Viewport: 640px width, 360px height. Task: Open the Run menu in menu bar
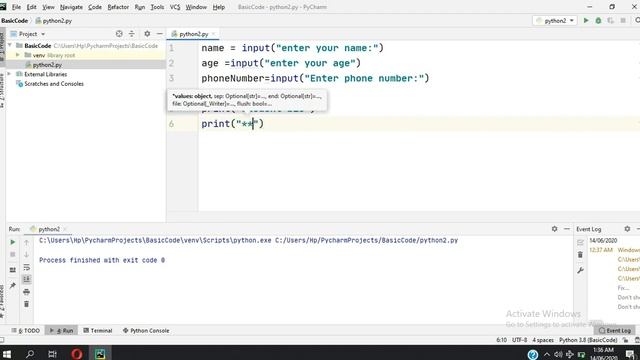pyautogui.click(x=140, y=7)
